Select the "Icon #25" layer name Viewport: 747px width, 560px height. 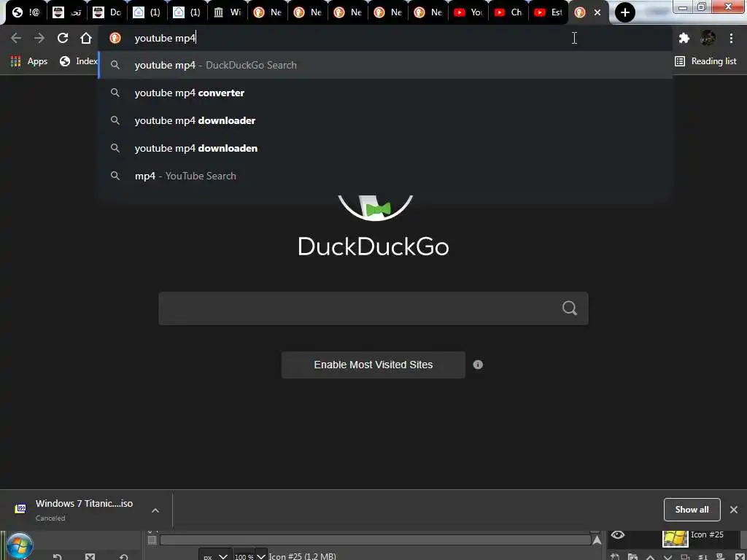click(x=707, y=534)
